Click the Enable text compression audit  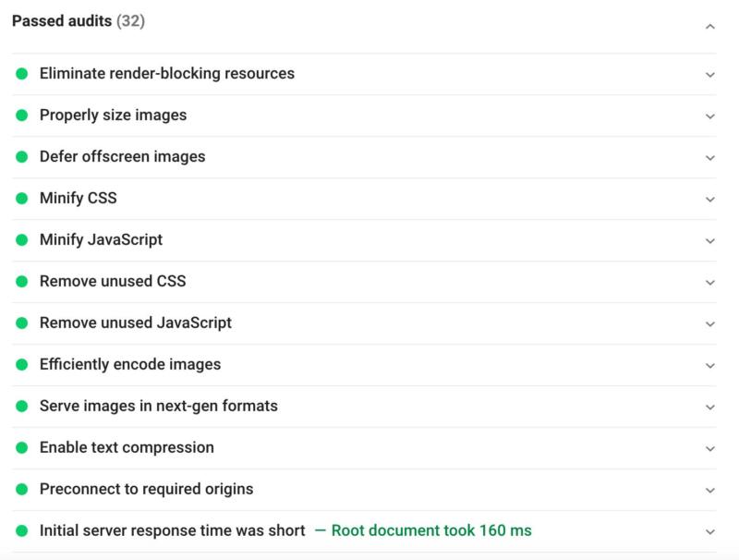tap(127, 447)
